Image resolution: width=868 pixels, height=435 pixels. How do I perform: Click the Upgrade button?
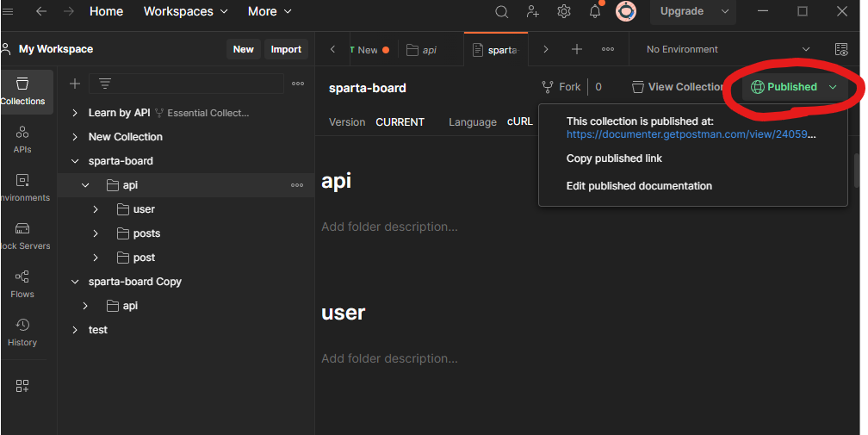682,11
